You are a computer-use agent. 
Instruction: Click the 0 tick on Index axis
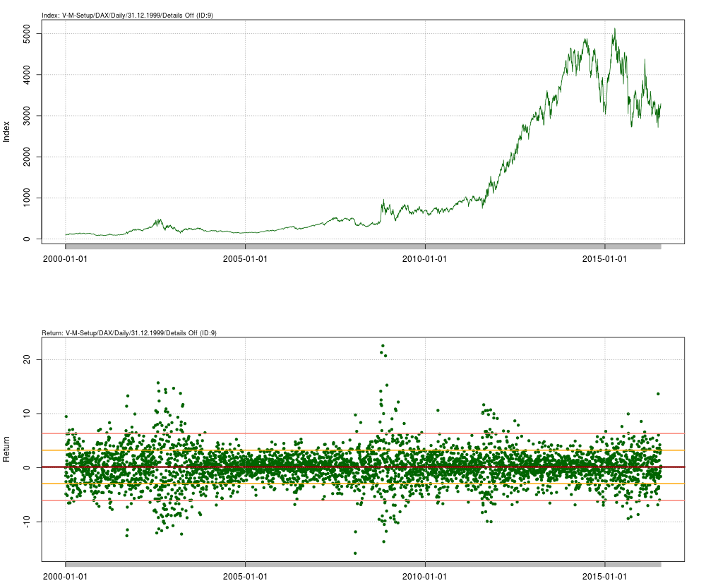(27, 239)
